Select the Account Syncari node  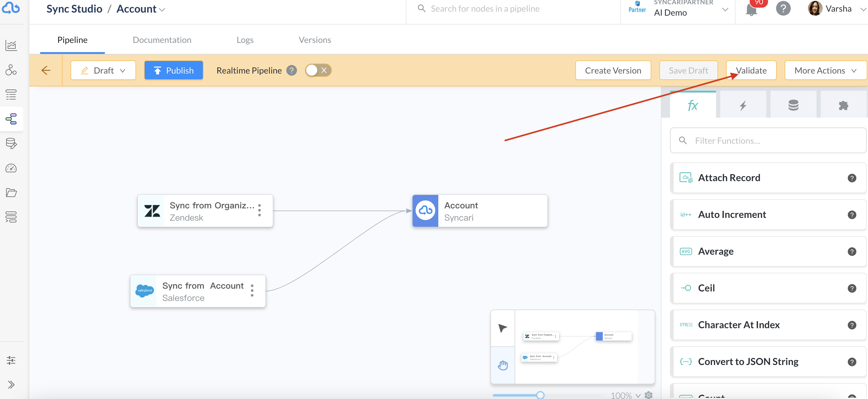click(480, 211)
